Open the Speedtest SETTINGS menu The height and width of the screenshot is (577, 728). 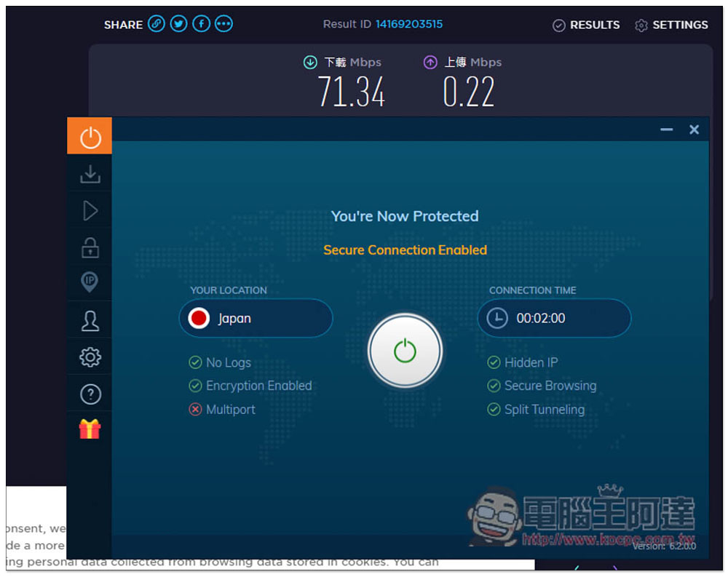click(670, 25)
